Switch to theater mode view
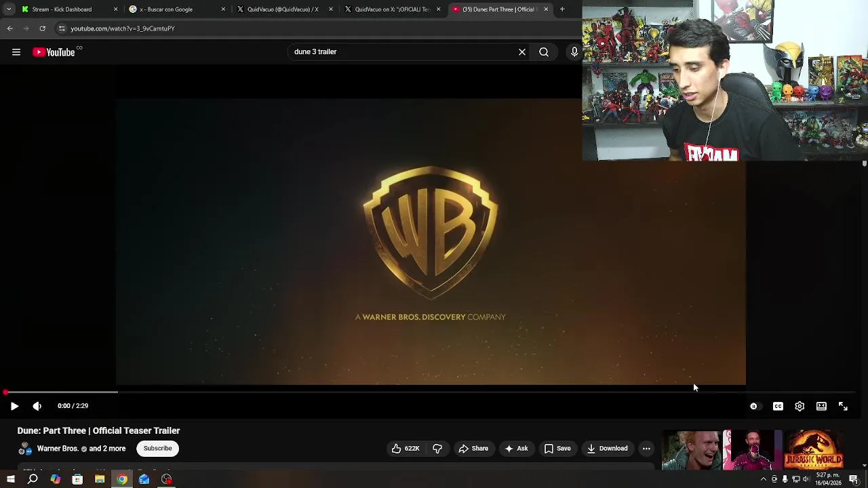Viewport: 868px width, 488px height. click(821, 406)
